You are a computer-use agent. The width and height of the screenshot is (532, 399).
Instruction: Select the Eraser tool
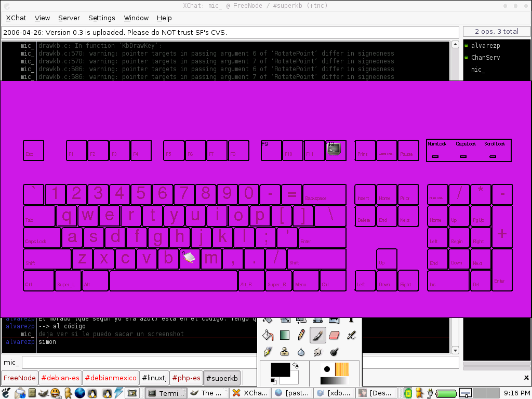[335, 336]
